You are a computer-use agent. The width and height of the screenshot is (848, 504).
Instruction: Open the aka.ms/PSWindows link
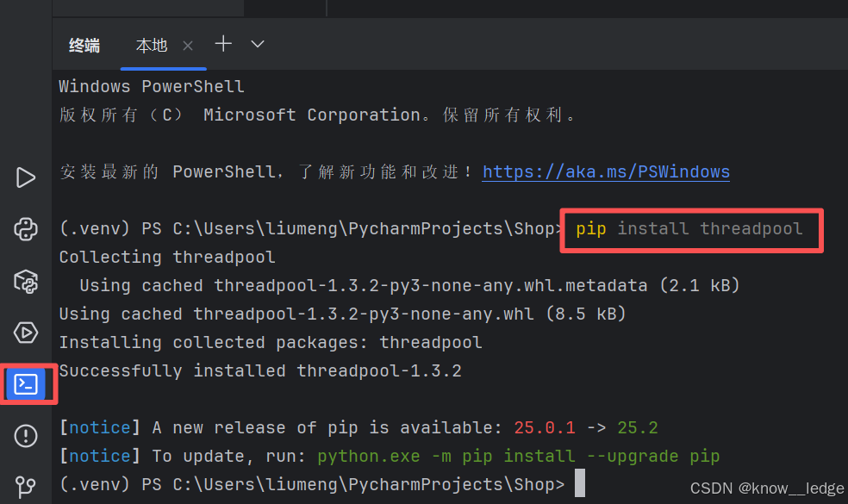(x=606, y=172)
